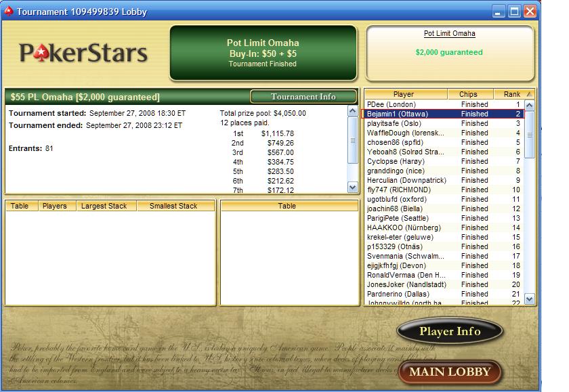The width and height of the screenshot is (569, 392).
Task: Select player JonesJoker (Nandlstadt)
Action: point(444,284)
